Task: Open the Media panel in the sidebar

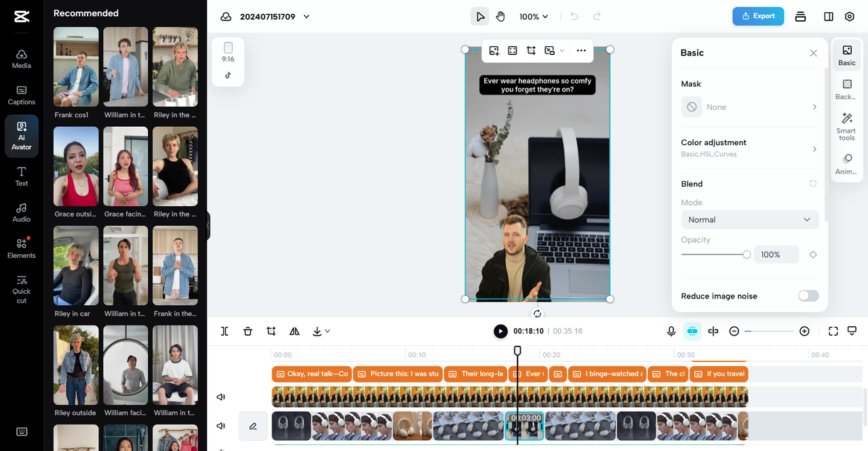Action: (x=22, y=59)
